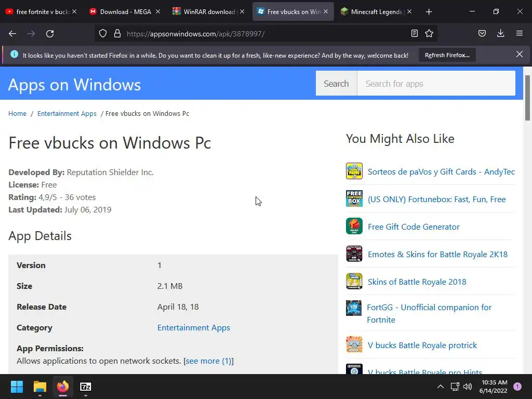The image size is (532, 399).
Task: Focus the Search for apps field
Action: pyautogui.click(x=436, y=84)
